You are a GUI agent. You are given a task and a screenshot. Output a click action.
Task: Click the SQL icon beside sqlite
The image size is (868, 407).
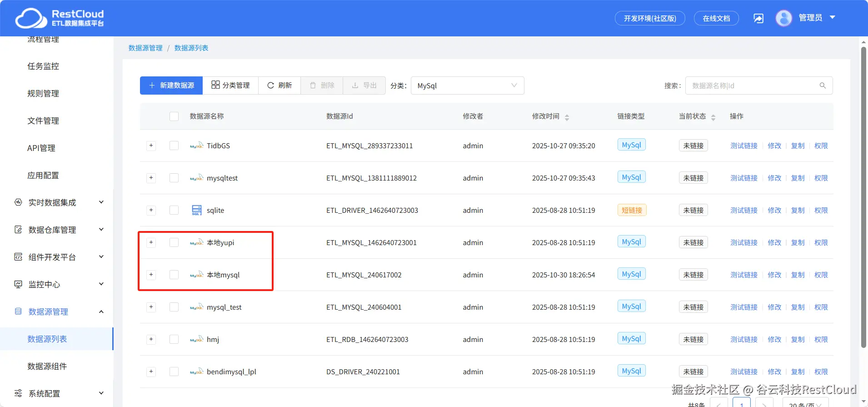click(x=197, y=210)
